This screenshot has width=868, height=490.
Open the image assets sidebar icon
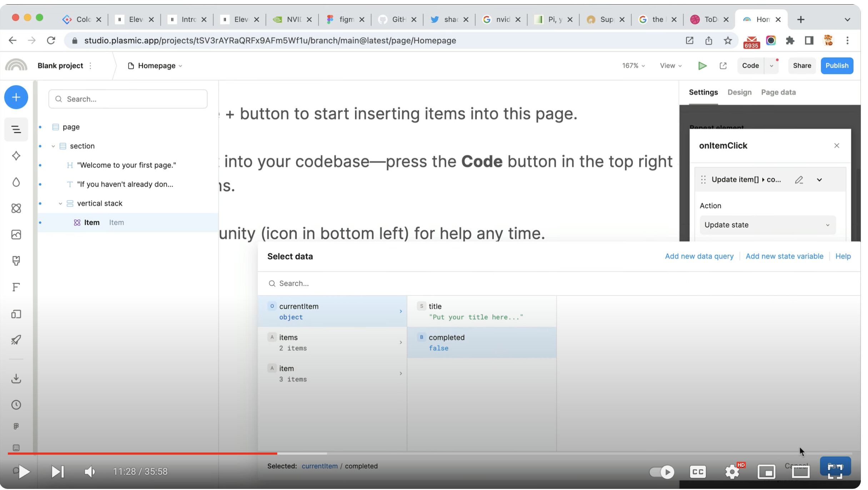(x=16, y=235)
